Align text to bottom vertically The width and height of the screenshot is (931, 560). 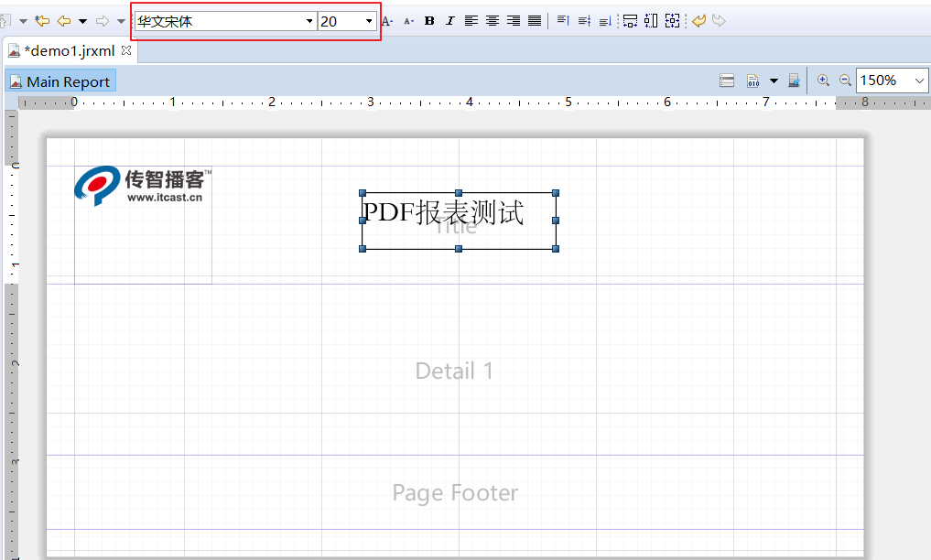point(606,21)
